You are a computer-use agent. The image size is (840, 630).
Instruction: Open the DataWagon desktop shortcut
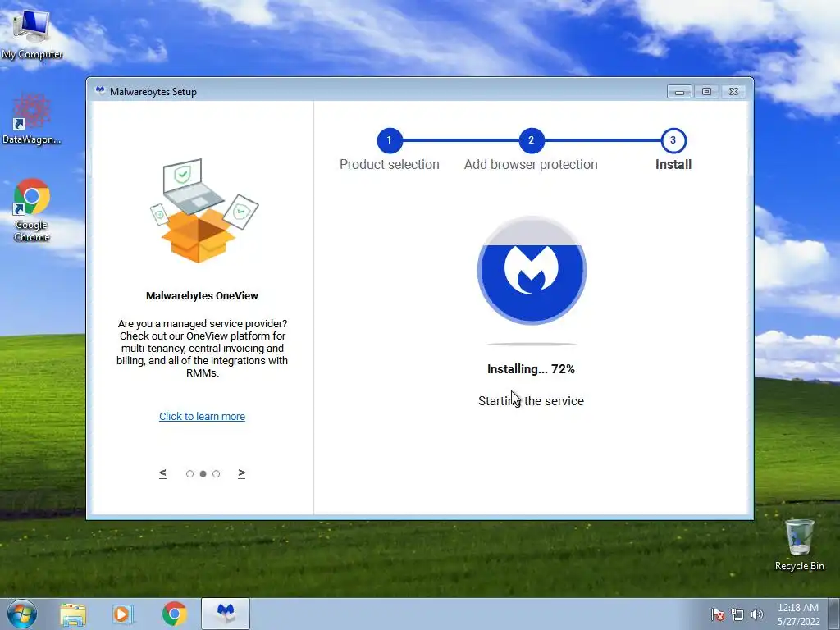pos(32,119)
